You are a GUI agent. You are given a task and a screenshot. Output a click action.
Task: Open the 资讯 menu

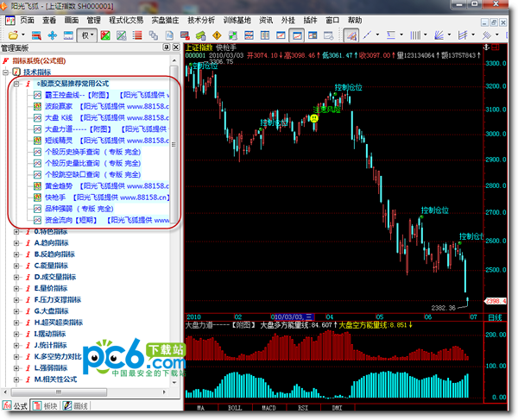tap(266, 20)
